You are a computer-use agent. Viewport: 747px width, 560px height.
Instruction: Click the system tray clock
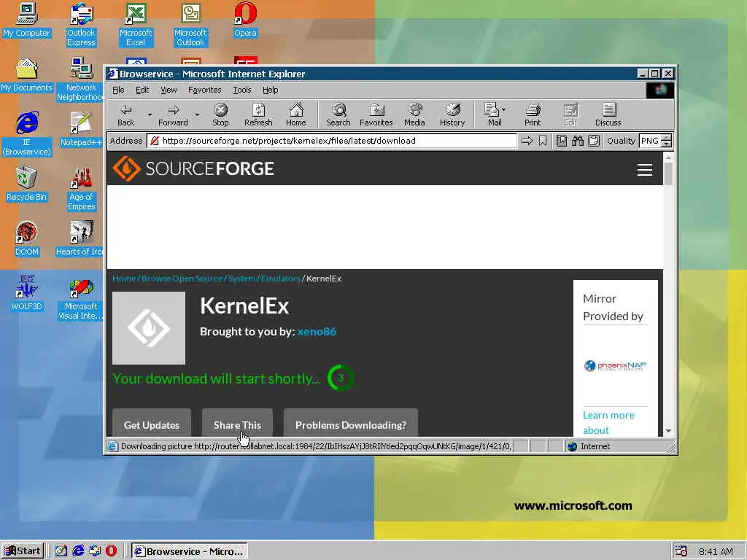click(716, 551)
